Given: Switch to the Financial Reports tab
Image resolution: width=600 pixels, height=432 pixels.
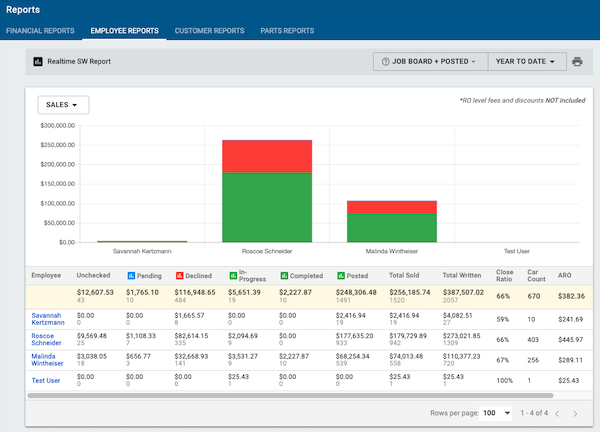Looking at the screenshot, I should coord(40,31).
